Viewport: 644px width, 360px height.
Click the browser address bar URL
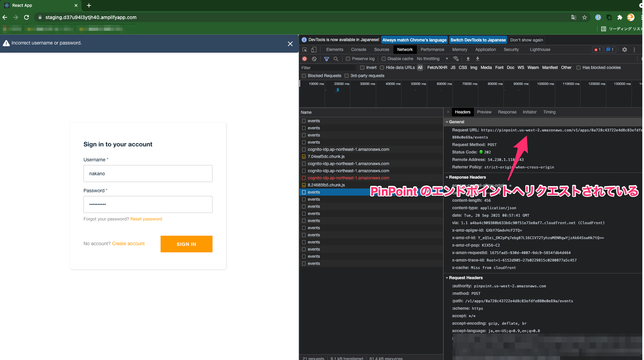coord(91,17)
